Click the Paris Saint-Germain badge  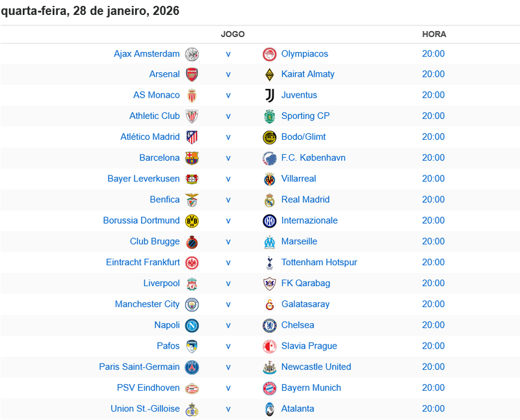pos(192,367)
